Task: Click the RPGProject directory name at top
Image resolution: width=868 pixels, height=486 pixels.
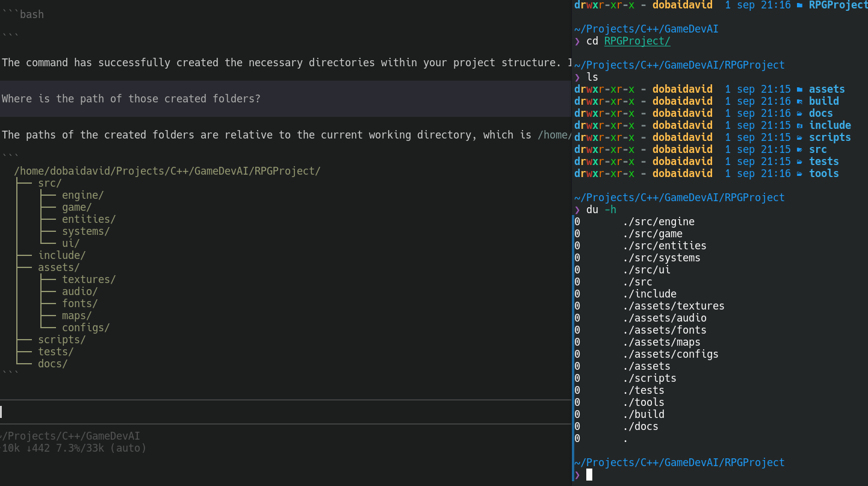Action: pos(838,5)
